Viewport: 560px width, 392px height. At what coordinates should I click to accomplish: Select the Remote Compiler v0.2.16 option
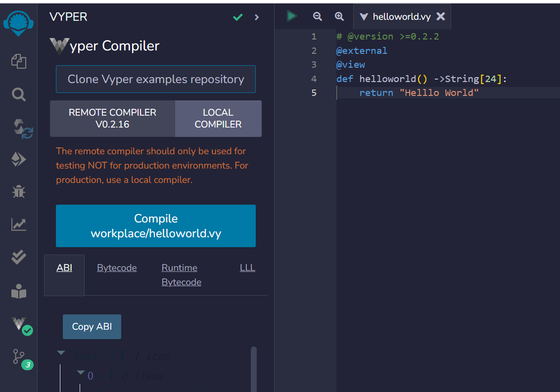point(112,119)
